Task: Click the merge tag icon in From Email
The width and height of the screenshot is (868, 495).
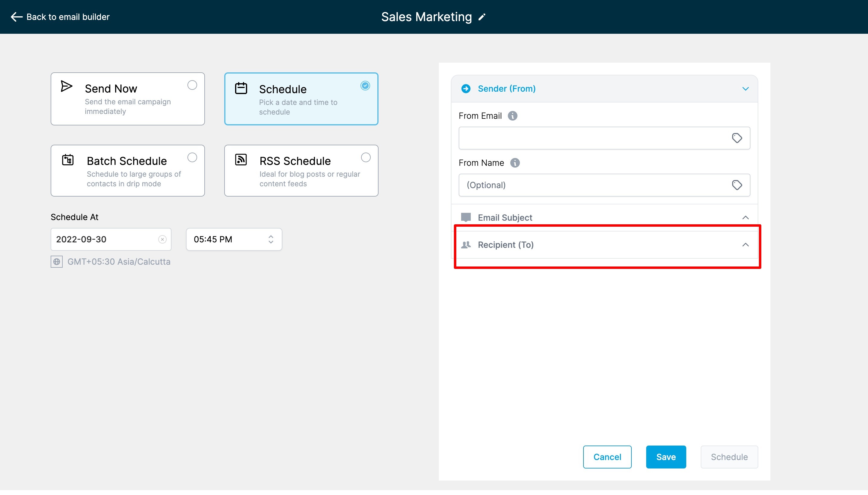Action: click(x=737, y=138)
